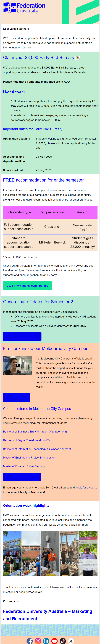Click the 'apply for a course' link
The image size is (100, 644).
86,487
